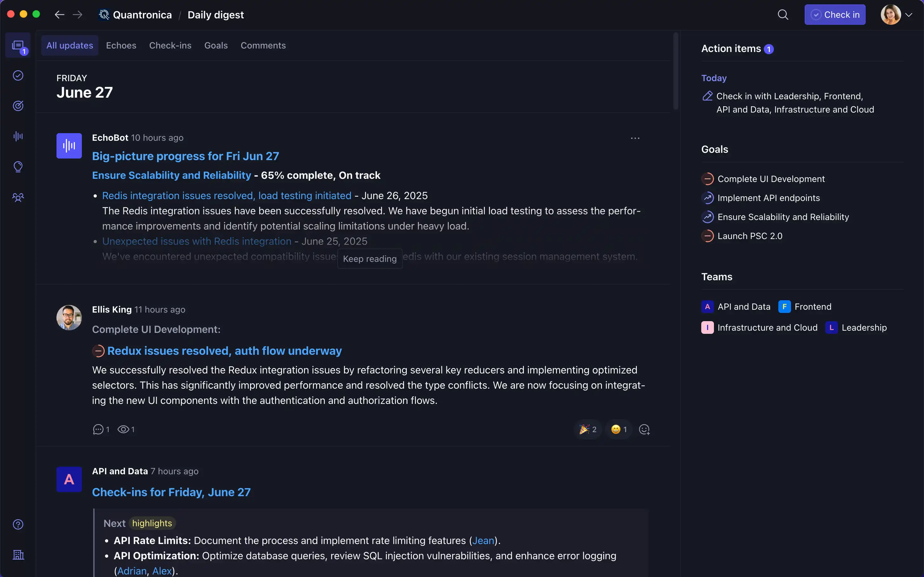Open the help question mark icon
The width and height of the screenshot is (924, 577).
pos(18,524)
